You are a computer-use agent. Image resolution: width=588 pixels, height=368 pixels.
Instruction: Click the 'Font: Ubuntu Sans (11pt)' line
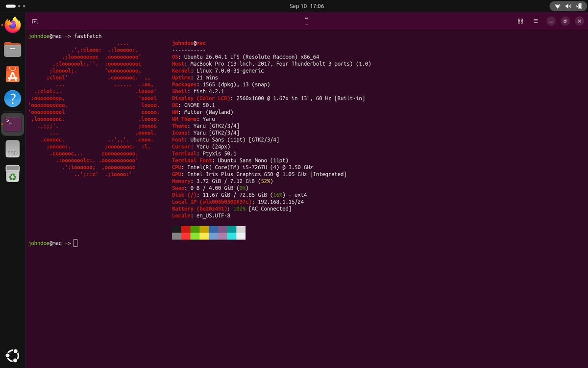tap(225, 139)
